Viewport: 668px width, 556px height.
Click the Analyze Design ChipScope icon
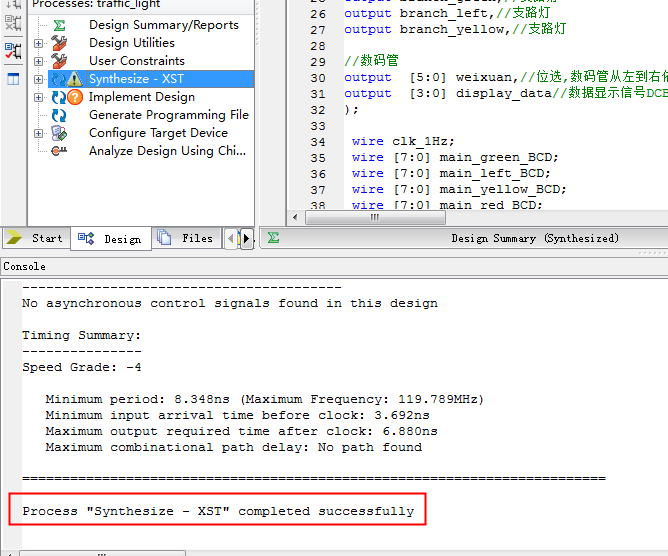point(59,151)
